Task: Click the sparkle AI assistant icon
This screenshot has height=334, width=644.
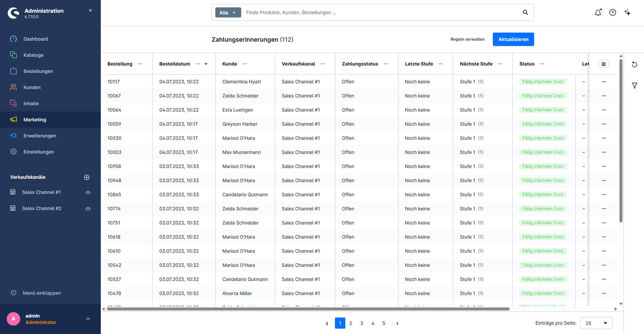Action: coord(627,12)
